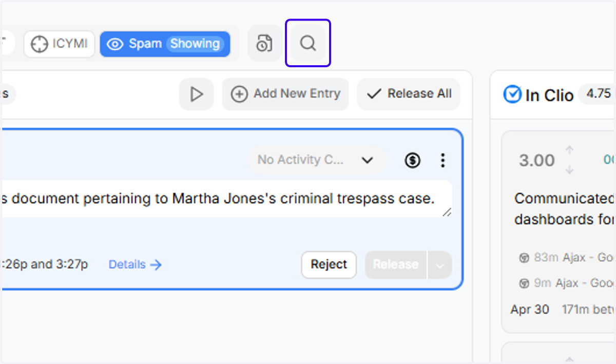
Task: Toggle the Spam Showing filter
Action: pyautogui.click(x=165, y=44)
